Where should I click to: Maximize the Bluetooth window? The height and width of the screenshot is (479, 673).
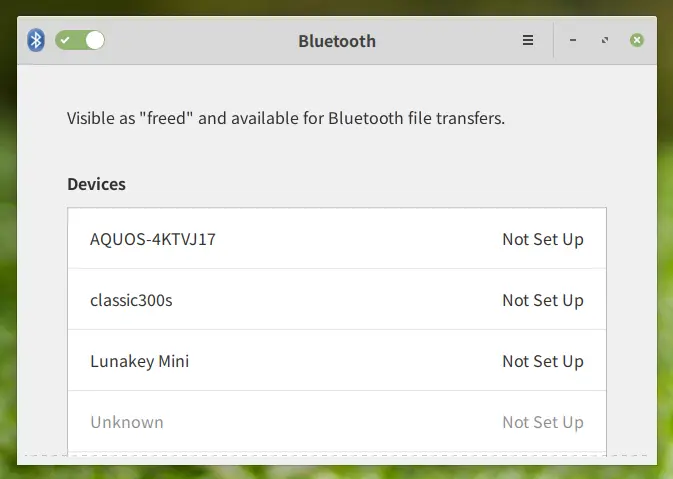(605, 40)
